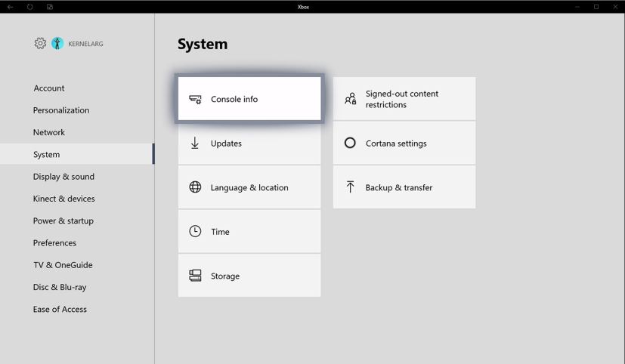Click the stream window icon in title bar
The width and height of the screenshot is (625, 364).
tap(49, 7)
